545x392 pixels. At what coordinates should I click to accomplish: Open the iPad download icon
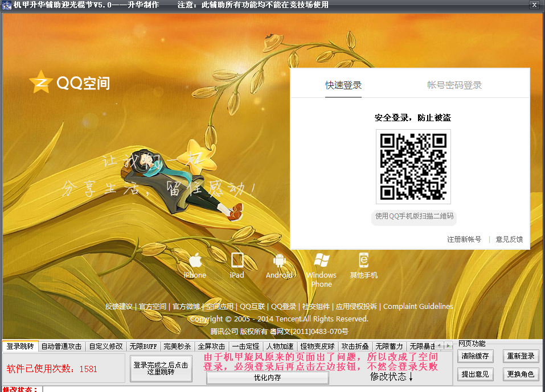[237, 260]
